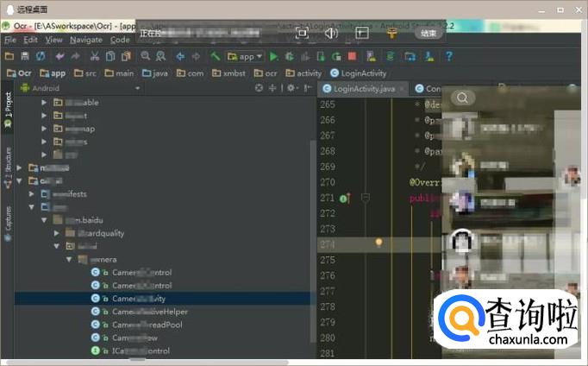Click the override gutter marker on line 271
Image resolution: width=588 pixels, height=366 pixels.
(343, 199)
